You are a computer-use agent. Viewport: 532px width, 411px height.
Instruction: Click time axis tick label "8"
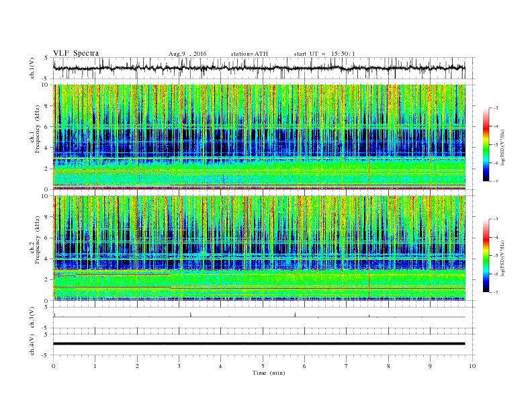point(388,366)
